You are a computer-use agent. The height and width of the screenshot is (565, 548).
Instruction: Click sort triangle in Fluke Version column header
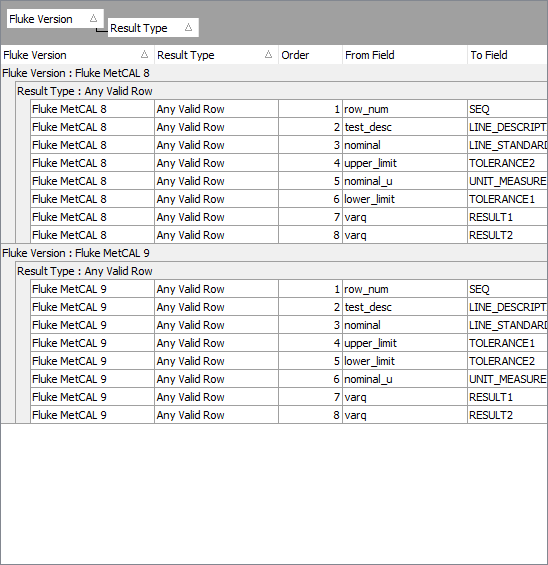coord(144,55)
